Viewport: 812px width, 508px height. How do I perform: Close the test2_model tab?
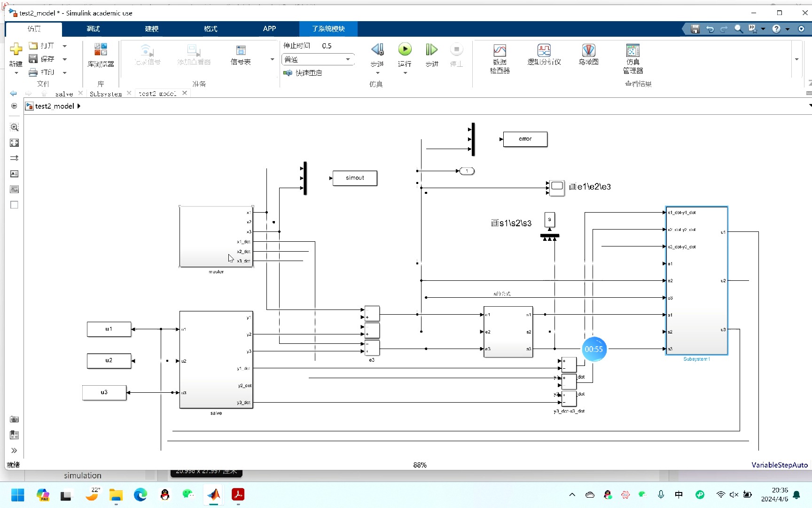(x=185, y=93)
